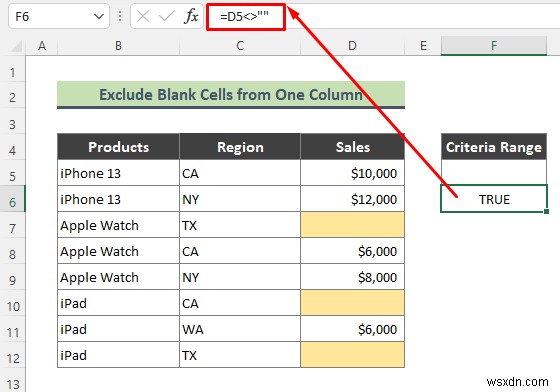Click the $8,000 sales cell
This screenshot has width=560, height=392.
[x=352, y=277]
